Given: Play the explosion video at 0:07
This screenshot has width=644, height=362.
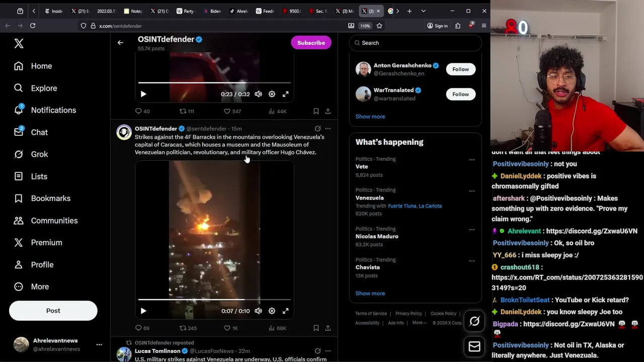Looking at the screenshot, I should click(143, 311).
